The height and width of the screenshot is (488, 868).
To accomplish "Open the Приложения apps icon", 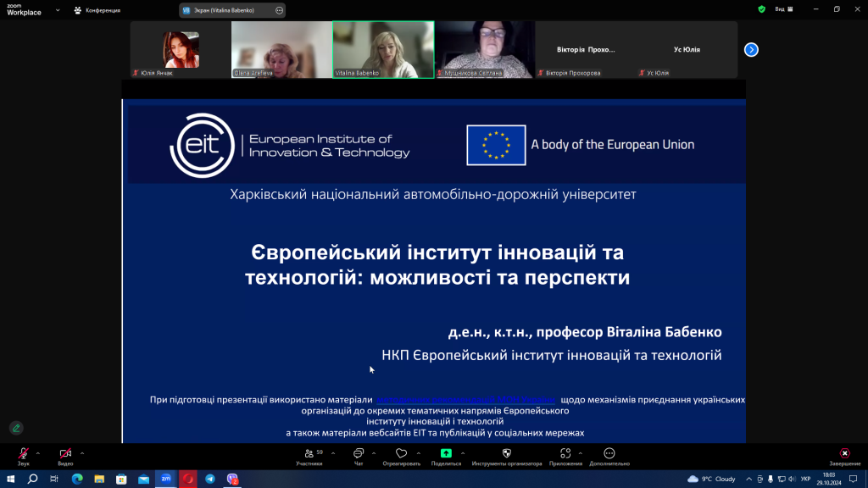I will coord(565,454).
